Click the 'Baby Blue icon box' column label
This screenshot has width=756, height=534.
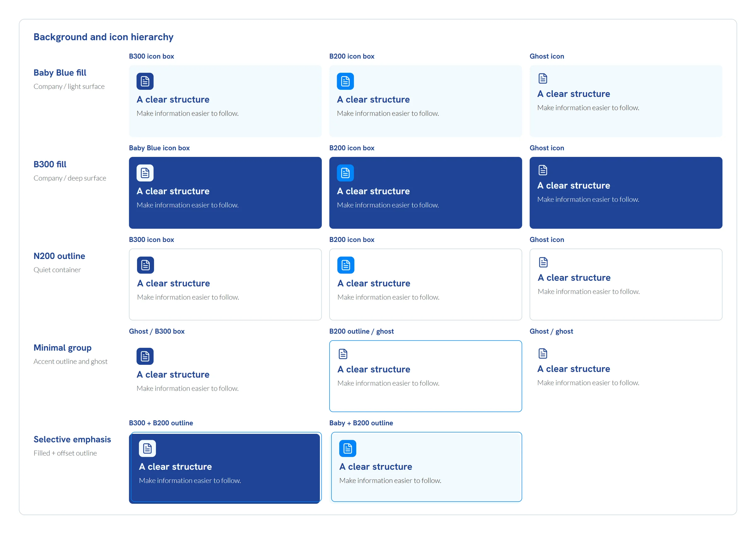[x=159, y=148]
